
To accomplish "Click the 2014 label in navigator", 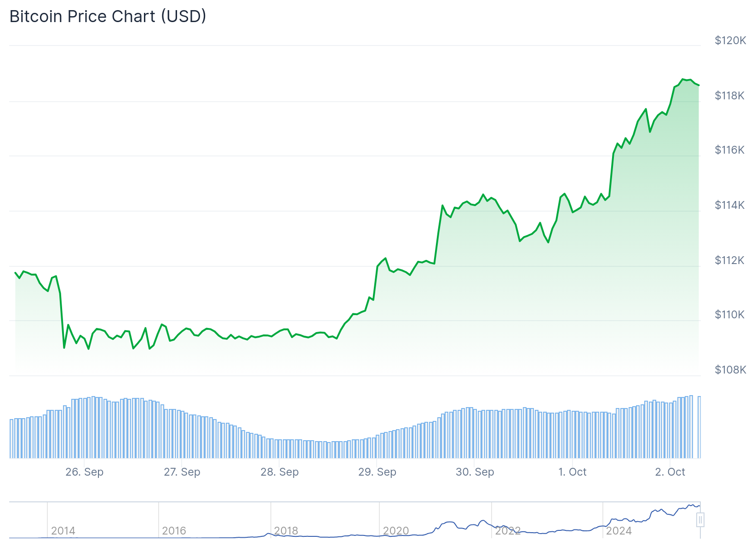I will click(63, 531).
